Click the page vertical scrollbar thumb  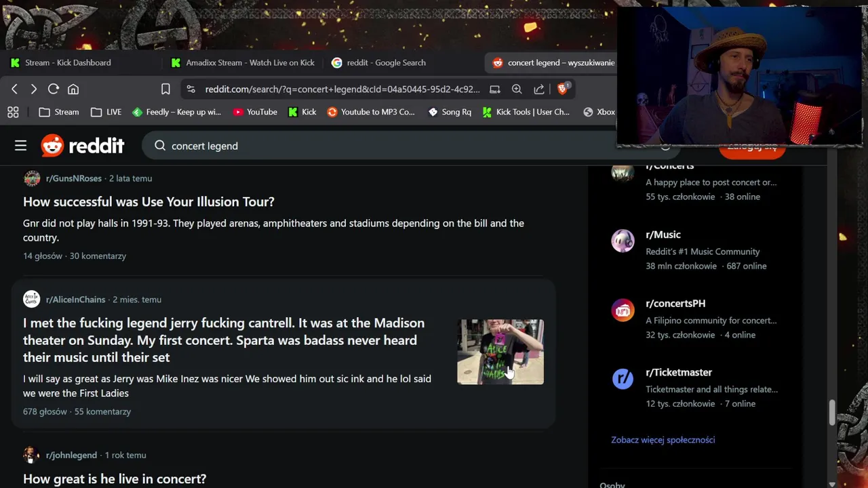point(832,413)
